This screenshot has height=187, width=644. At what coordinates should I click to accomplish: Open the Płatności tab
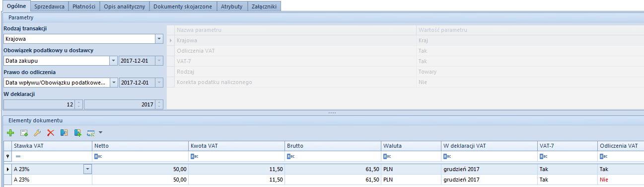[x=84, y=6]
